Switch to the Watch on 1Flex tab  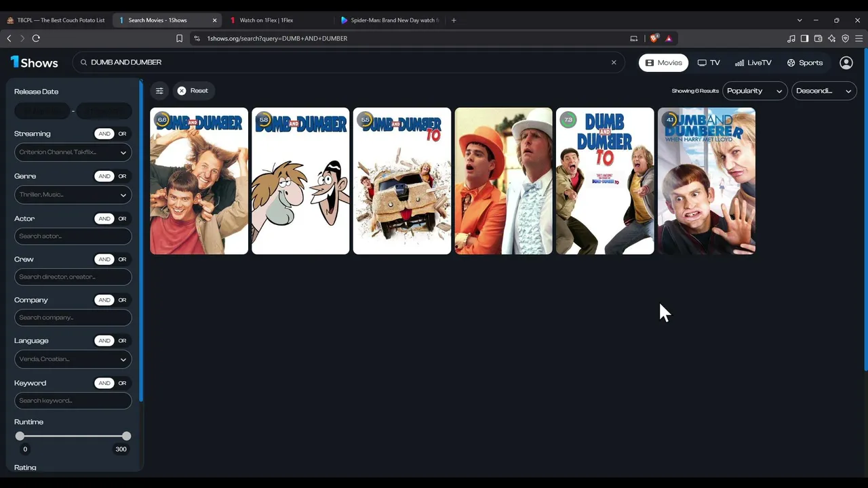tap(278, 20)
